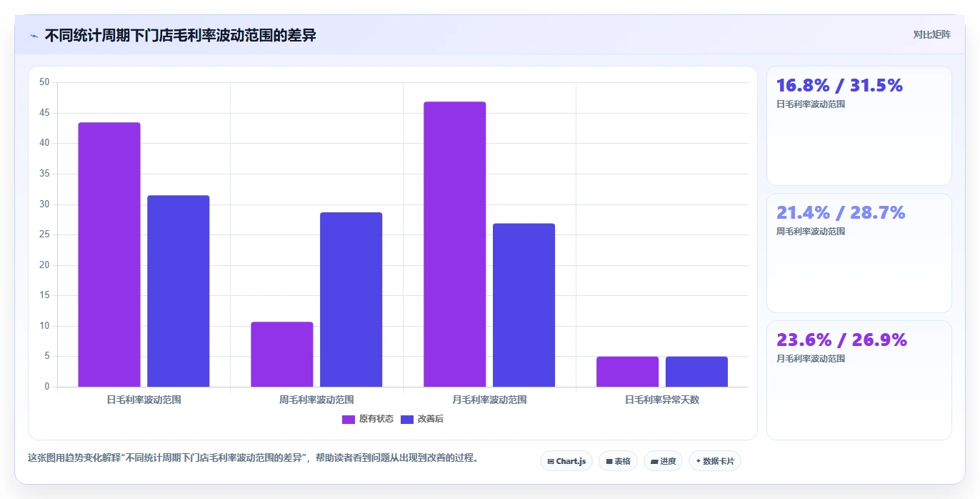Viewport: 980px width, 499px height.
Task: Click the purple 原有状态 legend swatch
Action: 349,419
